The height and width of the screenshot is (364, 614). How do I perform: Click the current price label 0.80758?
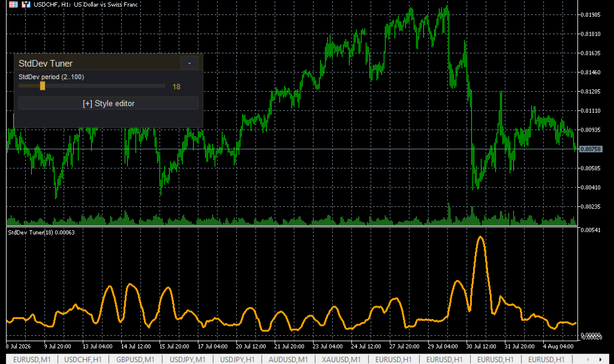pos(591,149)
